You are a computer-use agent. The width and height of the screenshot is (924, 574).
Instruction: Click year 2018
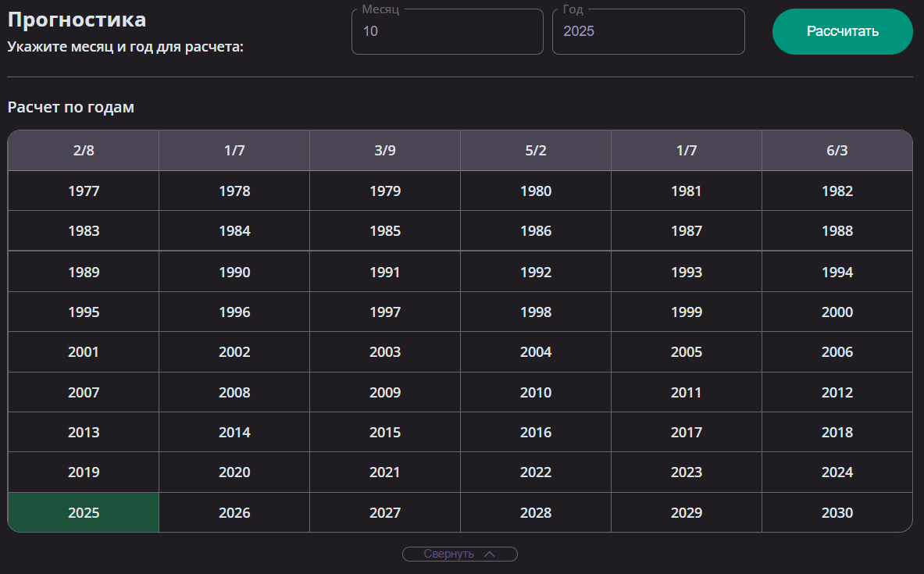(x=837, y=432)
